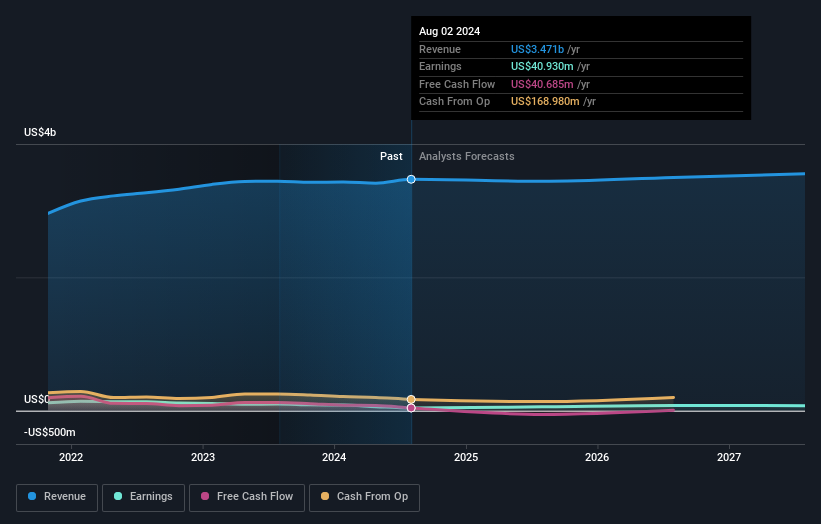Click the Revenue row label in tooltip
The width and height of the screenshot is (821, 524).
click(x=440, y=49)
